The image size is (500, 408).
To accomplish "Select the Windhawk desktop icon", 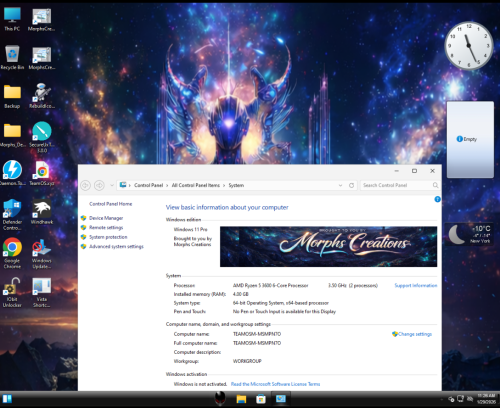I will click(42, 212).
